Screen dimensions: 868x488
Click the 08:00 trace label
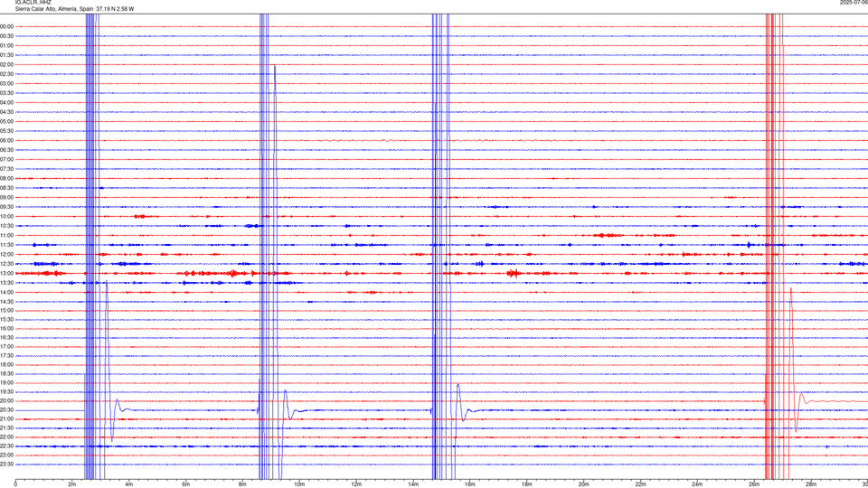coord(6,179)
